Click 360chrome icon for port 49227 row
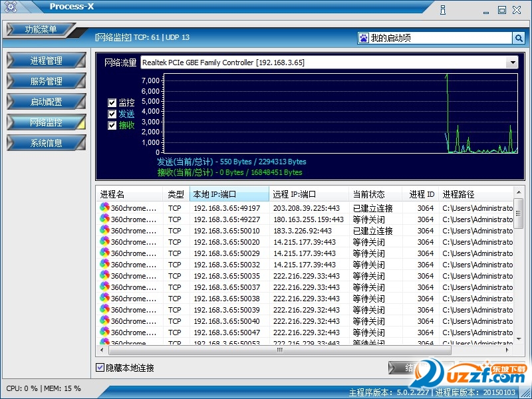This screenshot has height=399, width=532. click(x=104, y=219)
